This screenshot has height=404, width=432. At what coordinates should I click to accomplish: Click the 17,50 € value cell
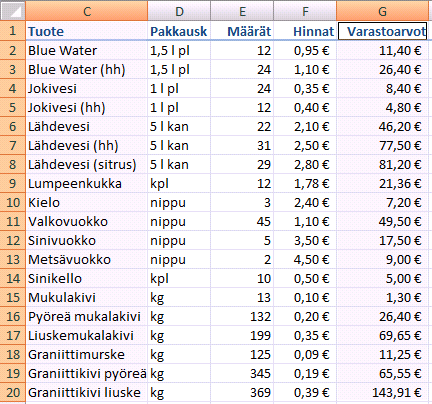382,240
